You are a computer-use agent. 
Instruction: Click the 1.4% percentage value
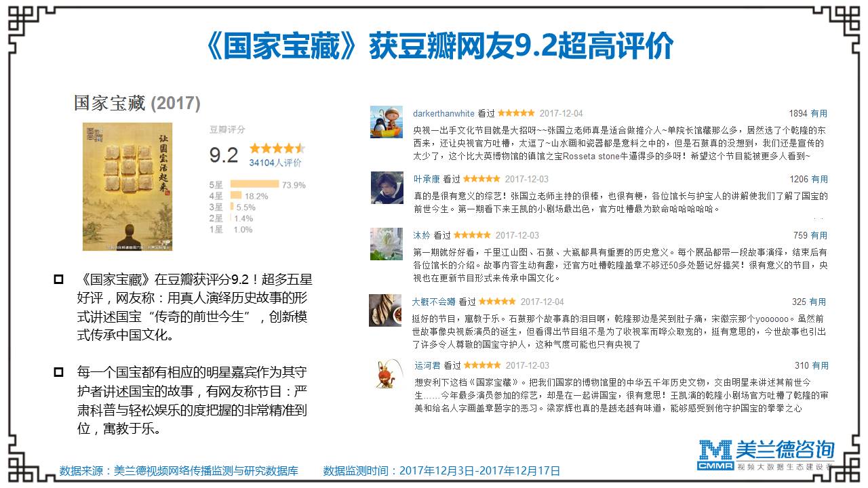click(243, 218)
